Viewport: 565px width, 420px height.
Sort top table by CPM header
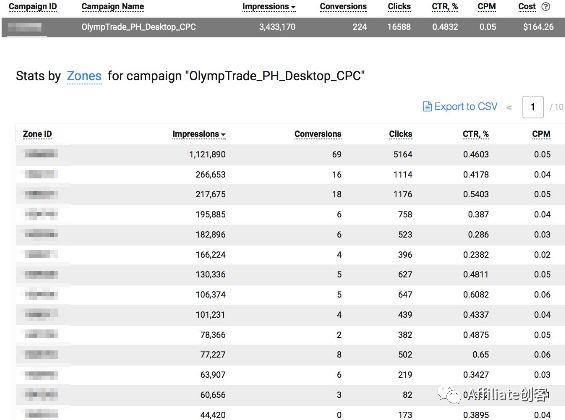pos(487,6)
